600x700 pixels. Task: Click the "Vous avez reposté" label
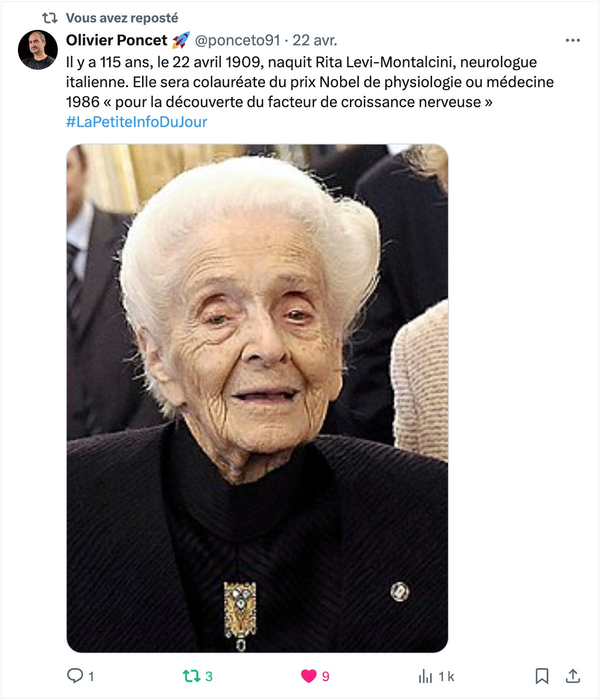[122, 18]
